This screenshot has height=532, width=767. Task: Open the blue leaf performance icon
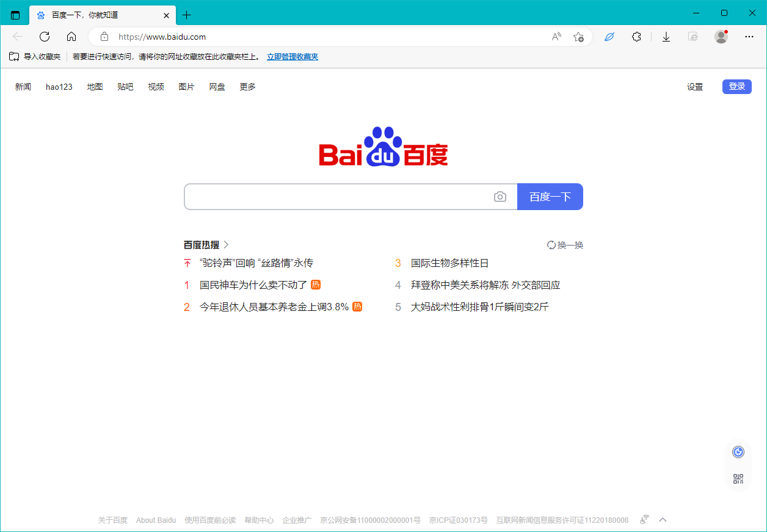click(609, 37)
